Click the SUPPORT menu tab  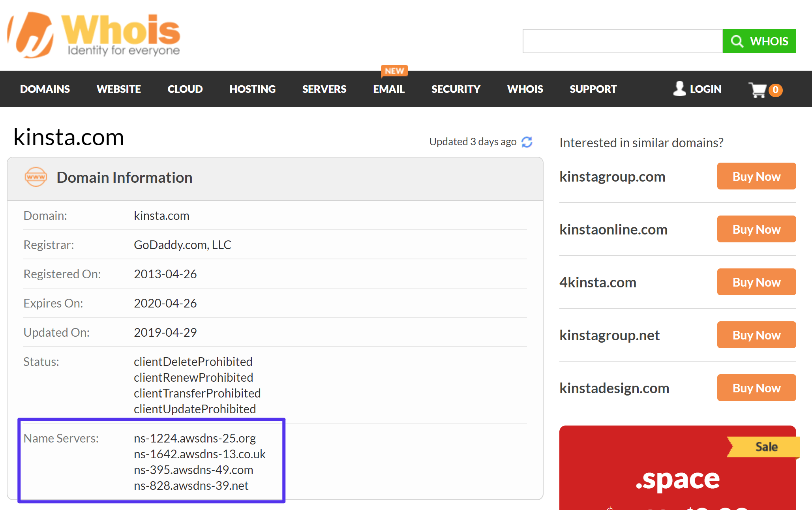tap(593, 89)
